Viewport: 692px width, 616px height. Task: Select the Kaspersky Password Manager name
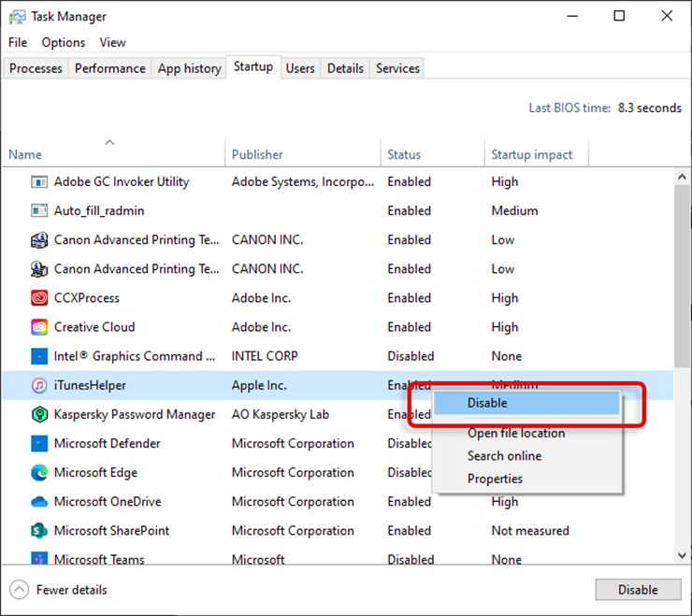134,415
